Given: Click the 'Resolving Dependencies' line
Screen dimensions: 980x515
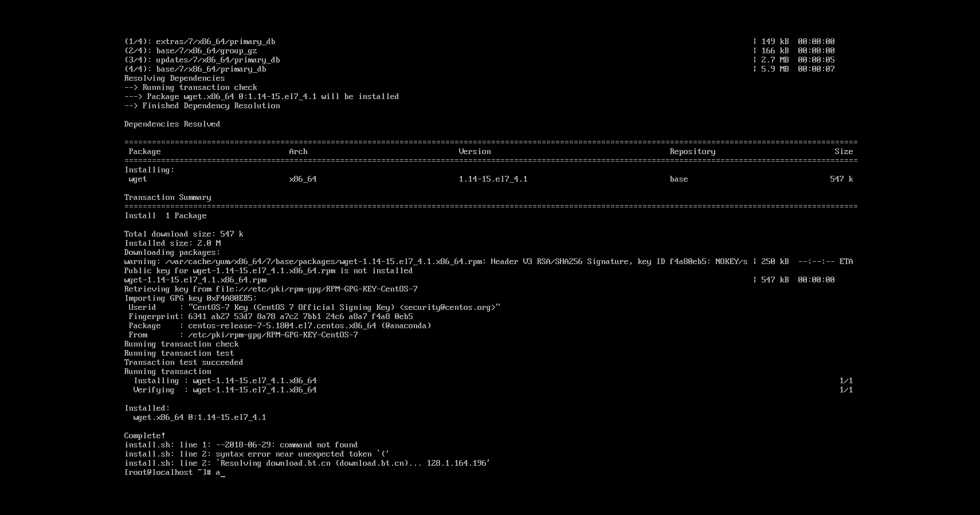Looking at the screenshot, I should pyautogui.click(x=175, y=78).
